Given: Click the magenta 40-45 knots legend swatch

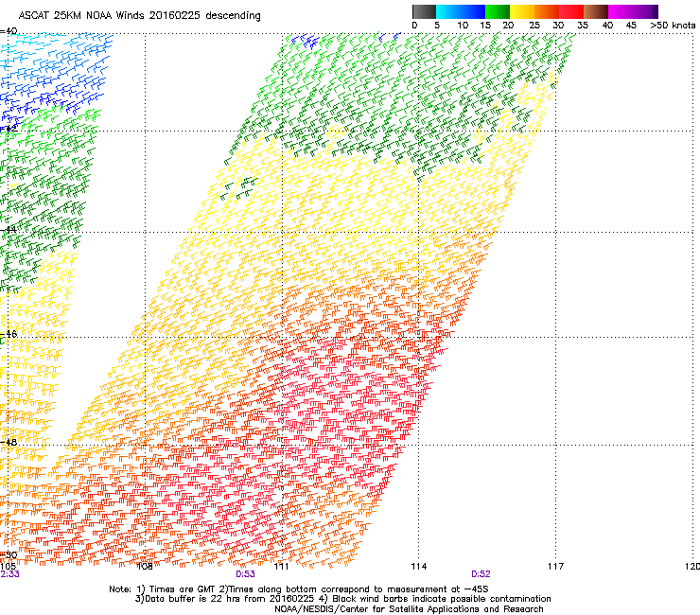Looking at the screenshot, I should click(x=621, y=11).
